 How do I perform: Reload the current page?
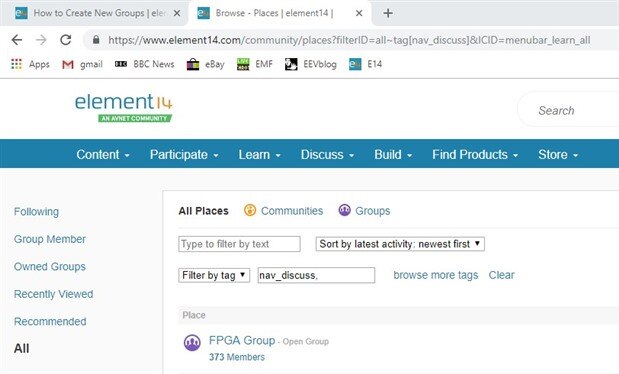66,40
